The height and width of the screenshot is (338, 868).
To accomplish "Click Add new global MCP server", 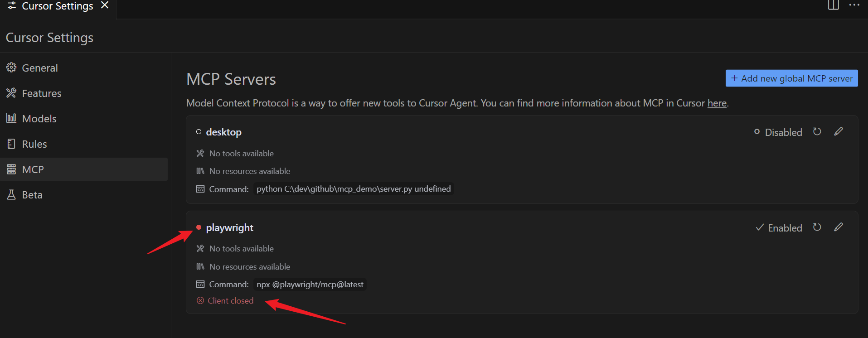I will point(791,78).
